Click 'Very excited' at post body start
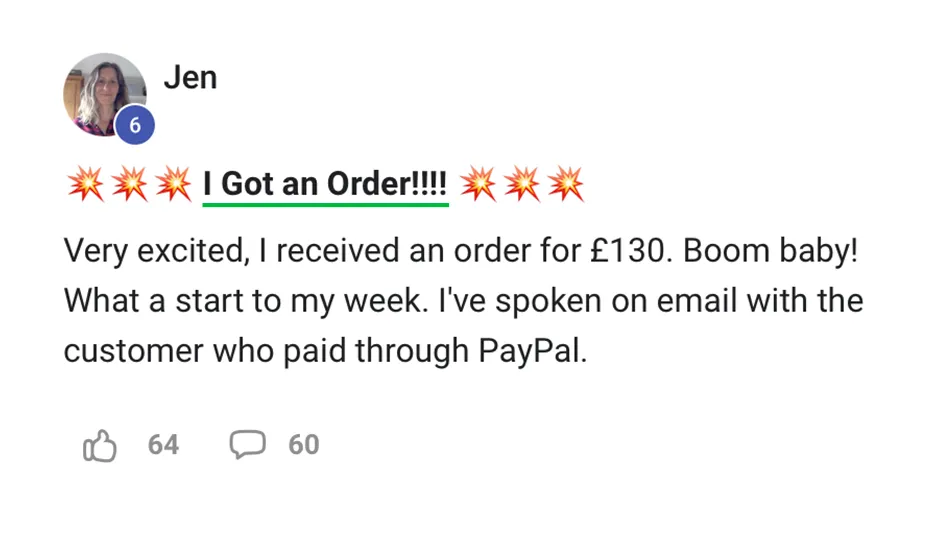 [x=153, y=252]
